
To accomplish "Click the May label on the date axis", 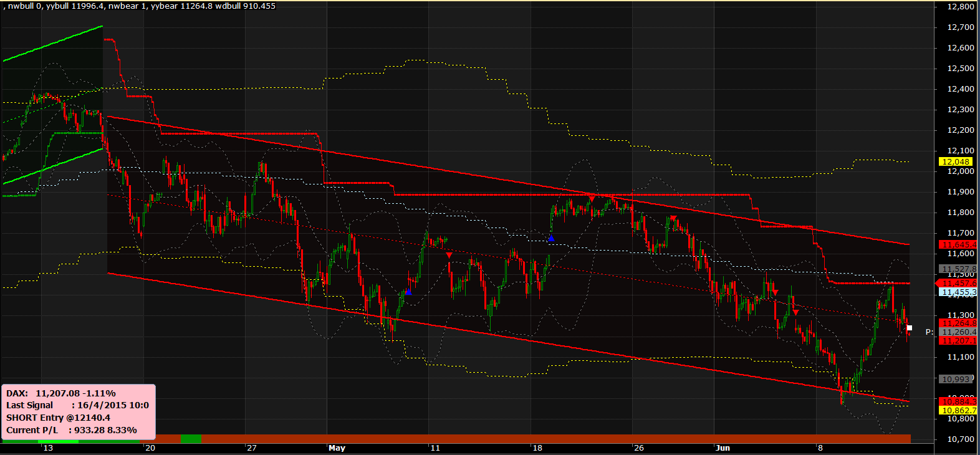I will [x=337, y=448].
